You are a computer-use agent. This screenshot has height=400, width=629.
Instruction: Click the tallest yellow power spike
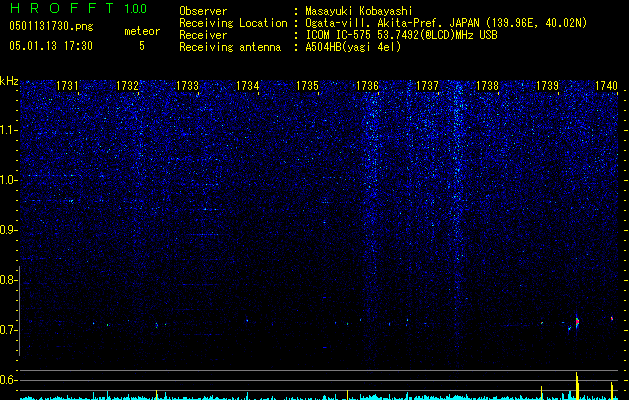pos(577,386)
